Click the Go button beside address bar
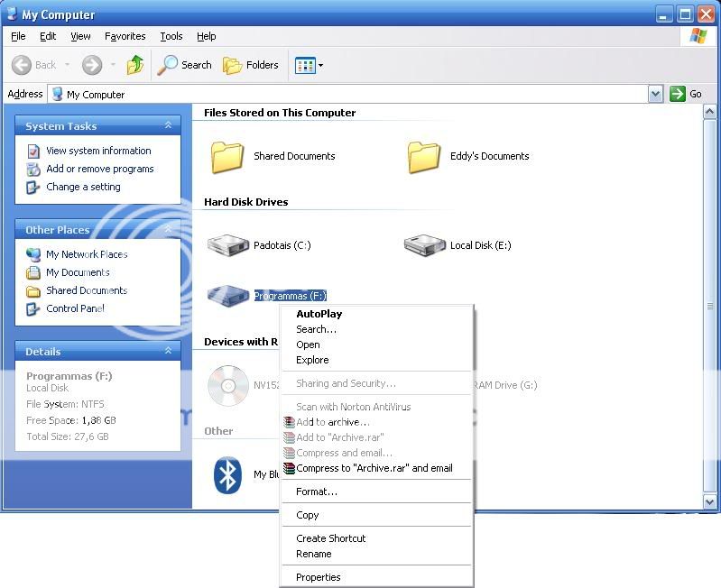 click(687, 94)
